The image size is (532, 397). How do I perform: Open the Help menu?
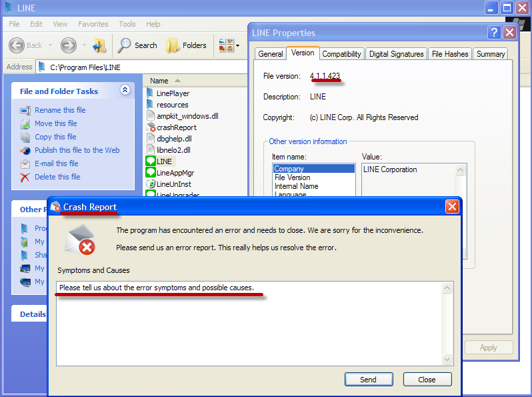153,24
